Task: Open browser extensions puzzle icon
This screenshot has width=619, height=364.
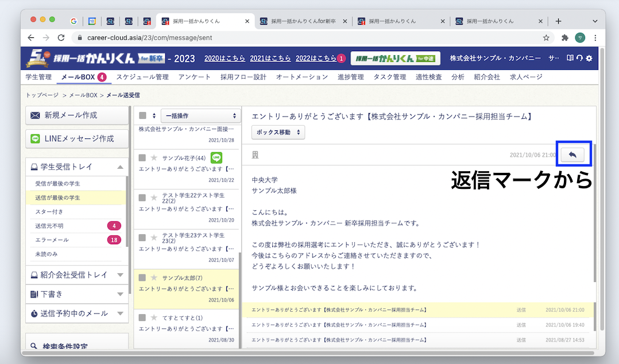Action: 565,37
